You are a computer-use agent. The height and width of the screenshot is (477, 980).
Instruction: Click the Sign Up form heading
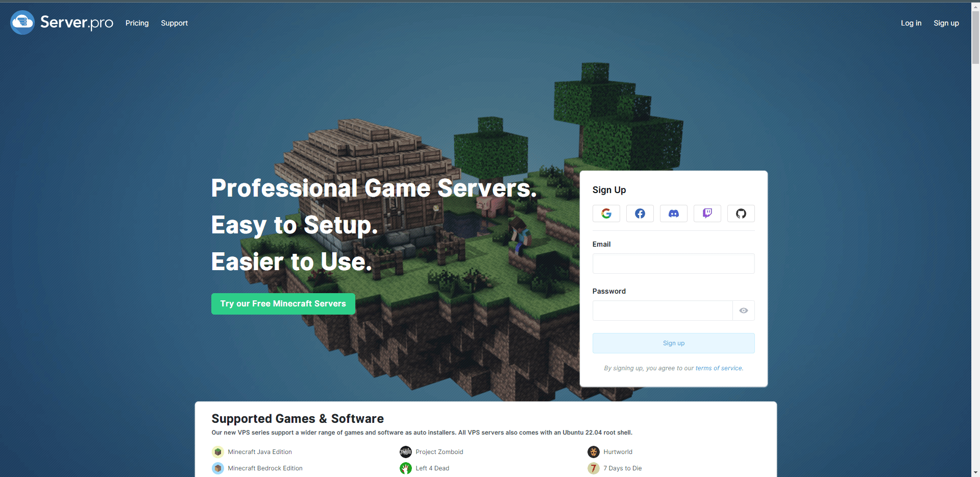tap(609, 190)
